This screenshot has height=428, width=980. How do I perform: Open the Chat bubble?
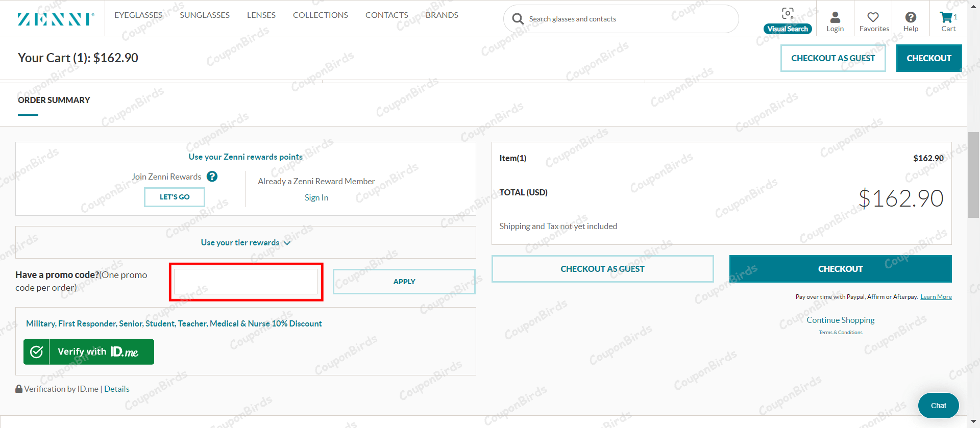pos(938,406)
